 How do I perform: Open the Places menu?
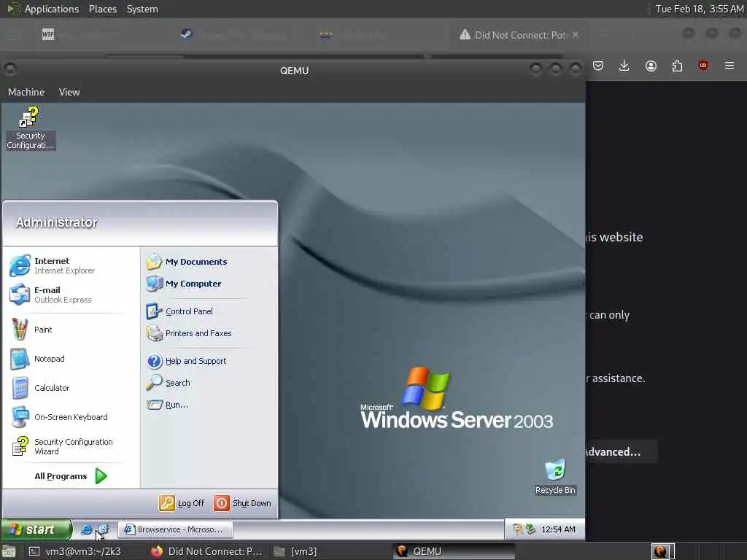[x=103, y=9]
